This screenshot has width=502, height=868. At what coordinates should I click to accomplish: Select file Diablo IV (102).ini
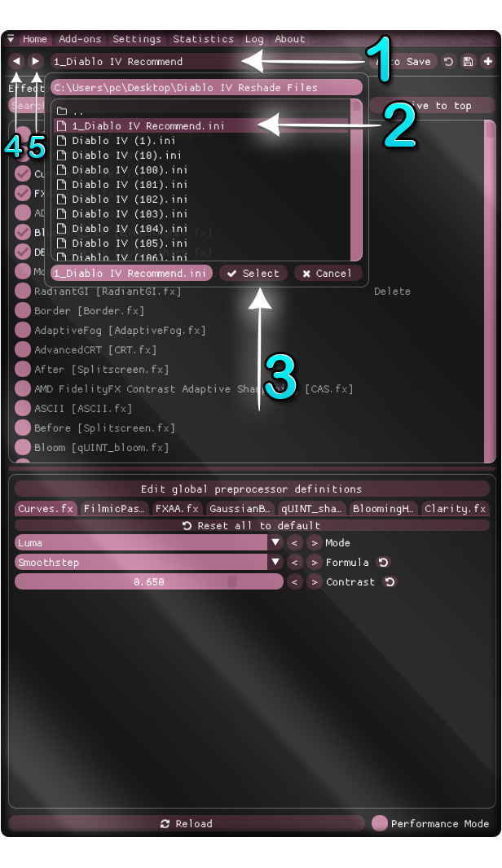pos(201,199)
